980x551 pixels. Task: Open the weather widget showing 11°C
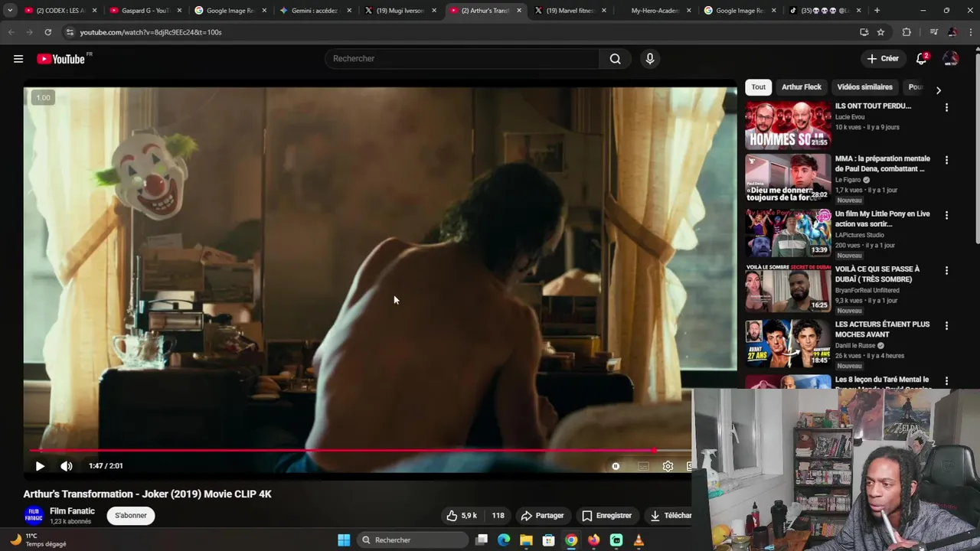[x=37, y=540]
